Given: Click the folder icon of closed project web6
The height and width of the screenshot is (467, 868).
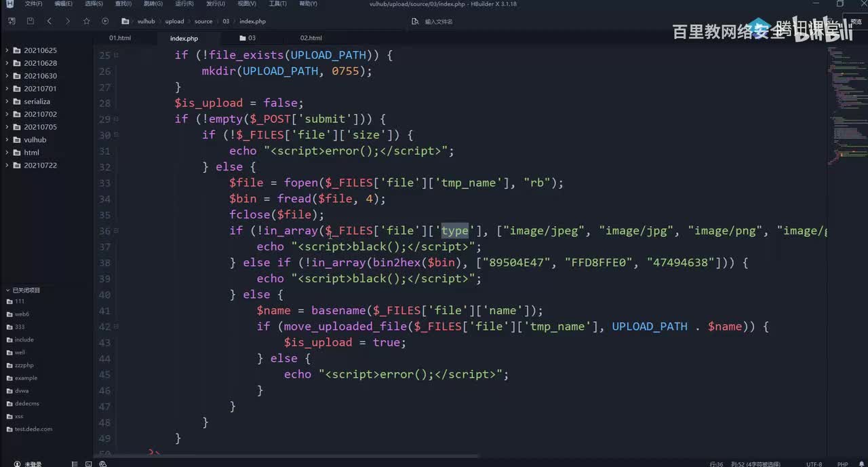Looking at the screenshot, I should point(9,314).
